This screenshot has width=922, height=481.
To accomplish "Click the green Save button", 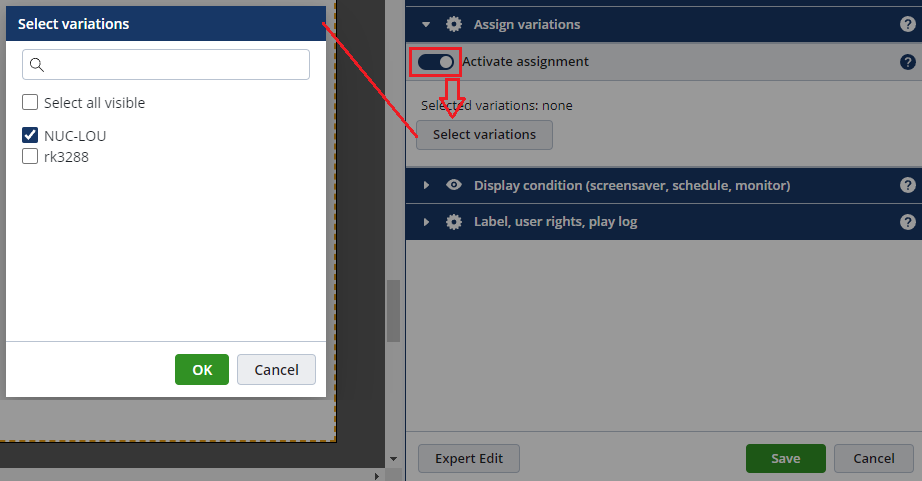I will pyautogui.click(x=785, y=459).
